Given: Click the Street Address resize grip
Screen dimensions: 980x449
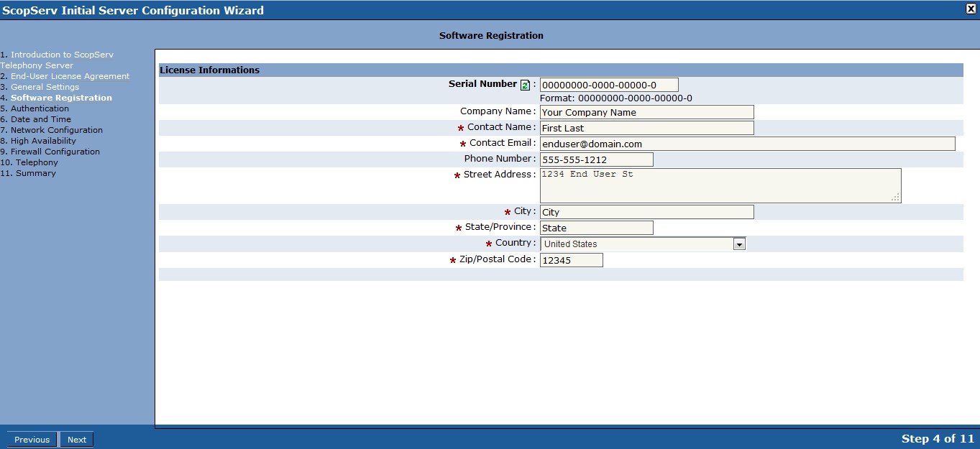Looking at the screenshot, I should point(896,198).
